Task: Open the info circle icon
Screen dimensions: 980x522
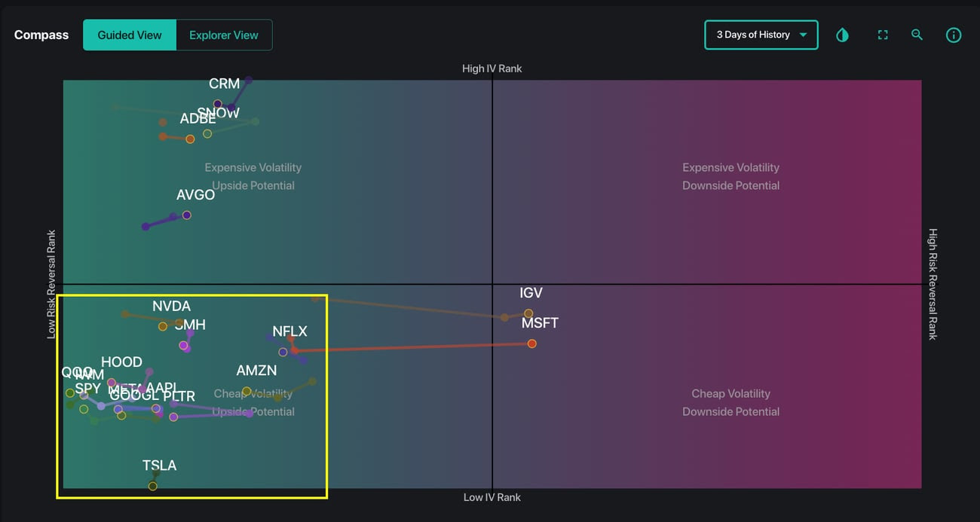Action: pyautogui.click(x=954, y=35)
